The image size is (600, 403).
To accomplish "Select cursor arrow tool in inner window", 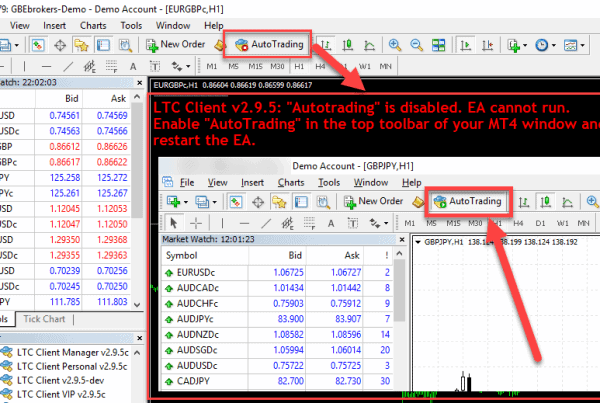I will coord(173,223).
